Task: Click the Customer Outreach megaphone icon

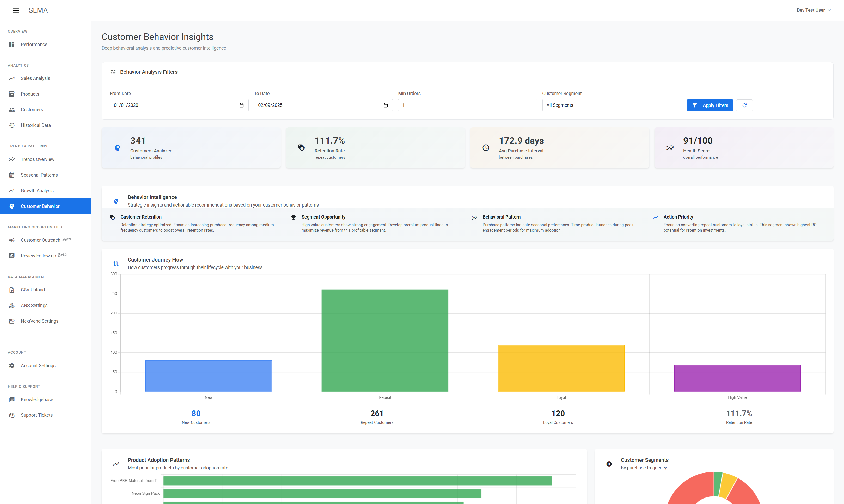Action: tap(11, 240)
